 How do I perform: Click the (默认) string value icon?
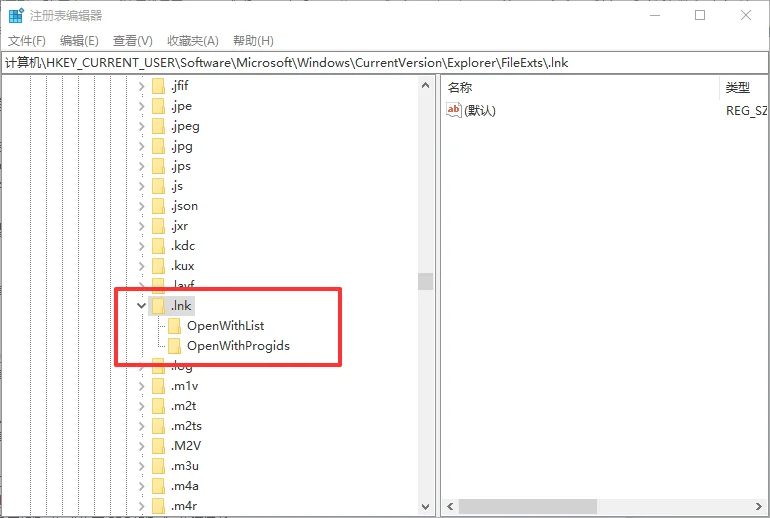pos(454,110)
